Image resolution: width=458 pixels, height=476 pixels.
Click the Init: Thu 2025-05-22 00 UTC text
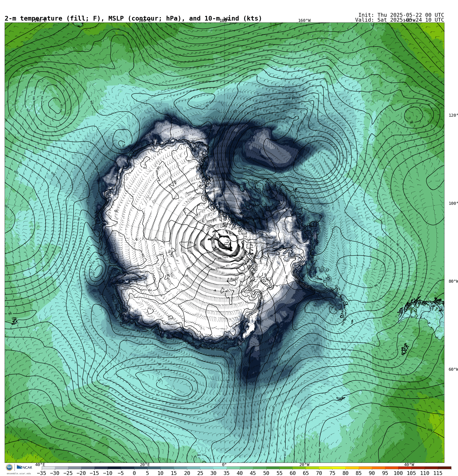point(401,15)
